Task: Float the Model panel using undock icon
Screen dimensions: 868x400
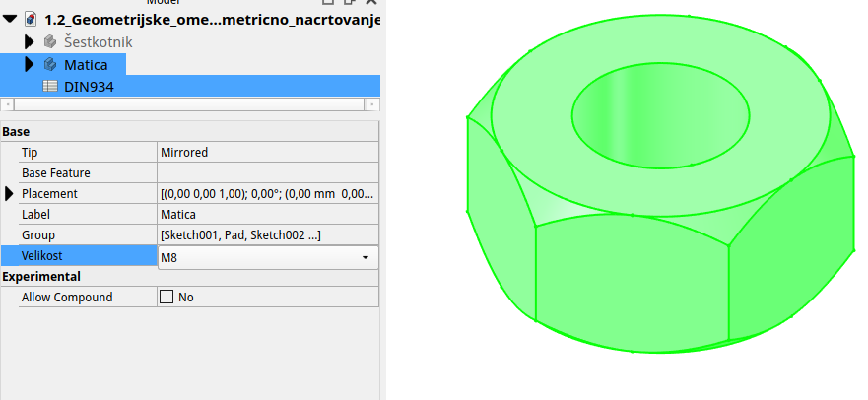Action: pos(350,2)
